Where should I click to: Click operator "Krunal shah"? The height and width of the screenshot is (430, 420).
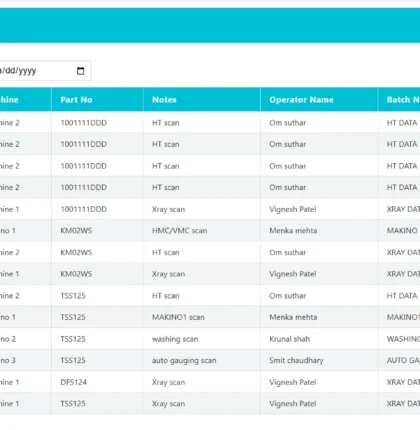click(x=290, y=339)
